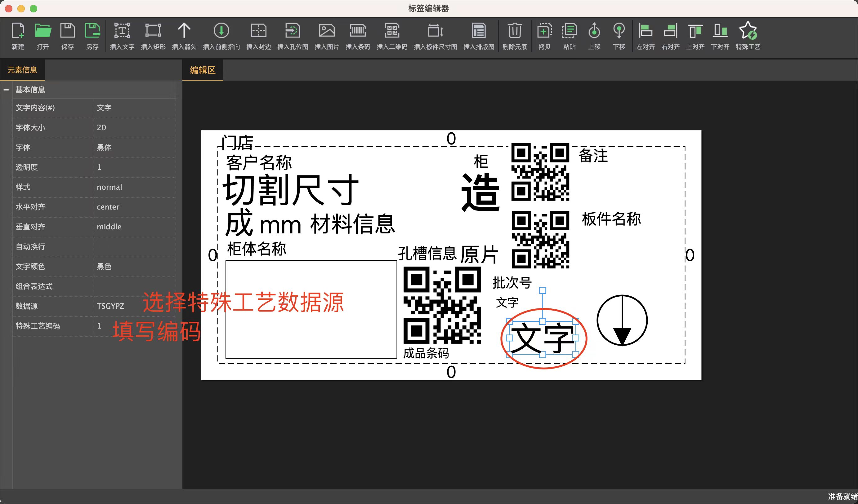Edit the 文字内容(#) value field
This screenshot has height=504, width=858.
pyautogui.click(x=135, y=108)
